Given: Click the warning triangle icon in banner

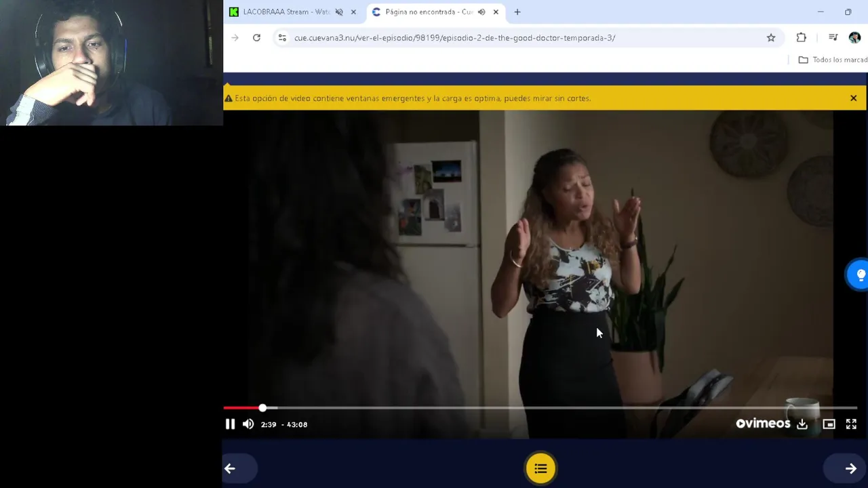Looking at the screenshot, I should (x=229, y=98).
